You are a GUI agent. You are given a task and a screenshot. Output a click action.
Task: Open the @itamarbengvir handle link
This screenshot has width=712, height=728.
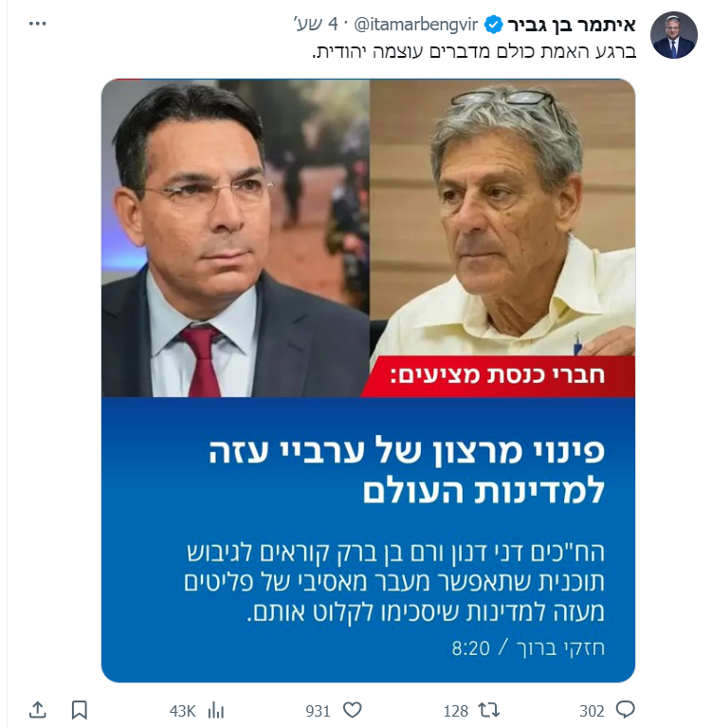[415, 24]
